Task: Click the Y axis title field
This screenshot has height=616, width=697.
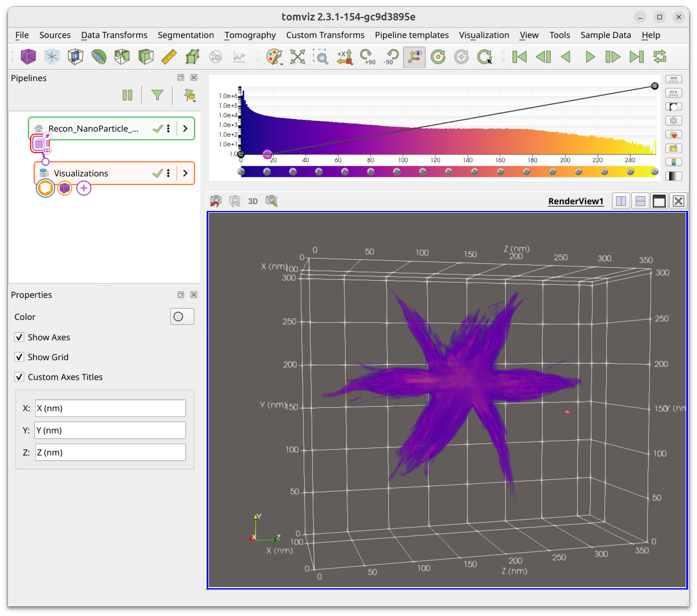Action: point(110,431)
